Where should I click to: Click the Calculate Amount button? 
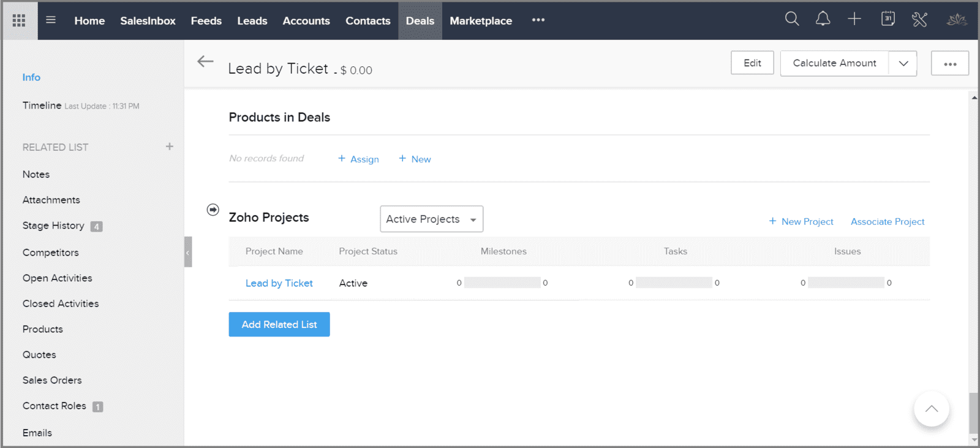tap(834, 63)
